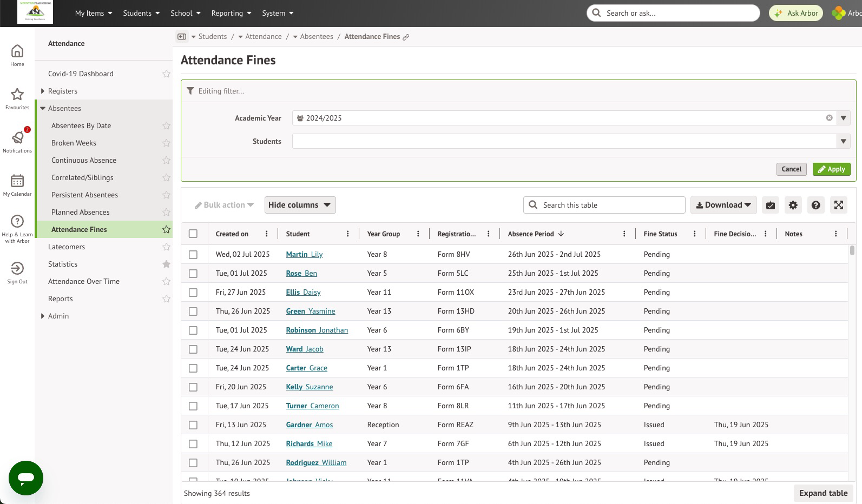
Task: Check the Gardner Amos row checkbox
Action: [193, 425]
